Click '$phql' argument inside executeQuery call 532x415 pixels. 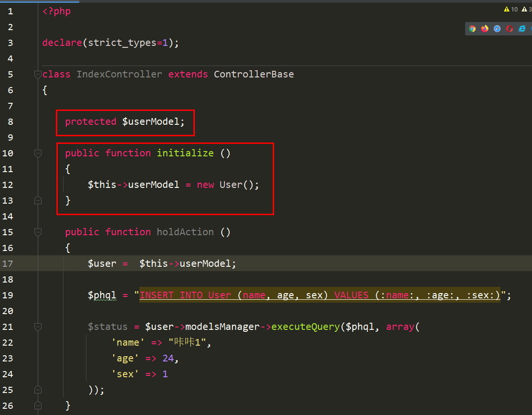pos(360,327)
